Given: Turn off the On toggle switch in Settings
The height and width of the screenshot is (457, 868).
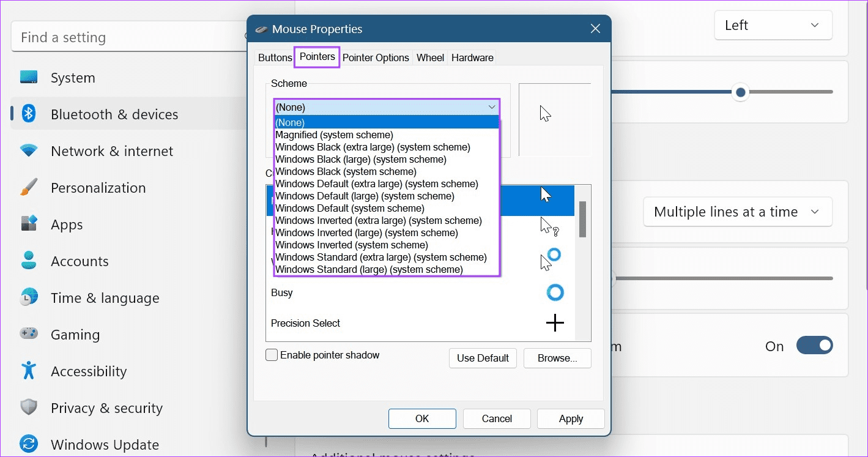Looking at the screenshot, I should (814, 346).
